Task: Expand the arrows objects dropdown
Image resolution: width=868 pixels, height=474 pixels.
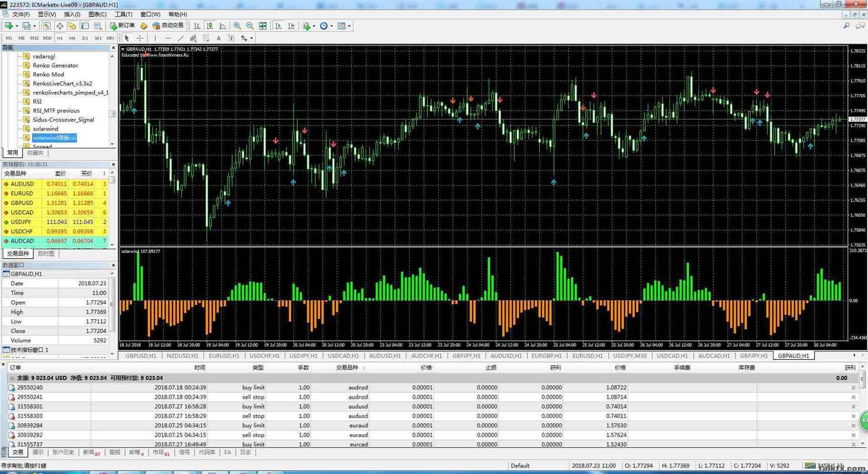Action: click(x=251, y=38)
